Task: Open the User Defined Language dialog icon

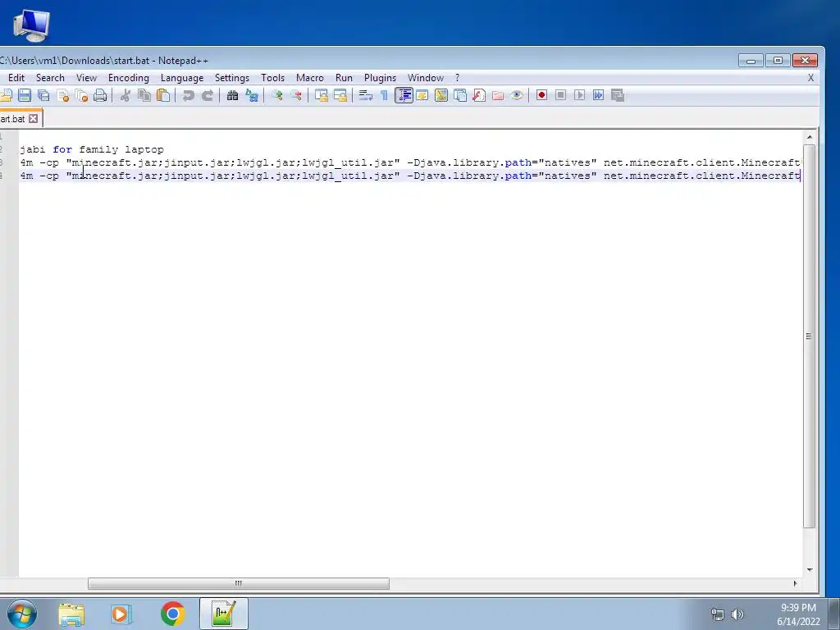Action: click(x=422, y=95)
